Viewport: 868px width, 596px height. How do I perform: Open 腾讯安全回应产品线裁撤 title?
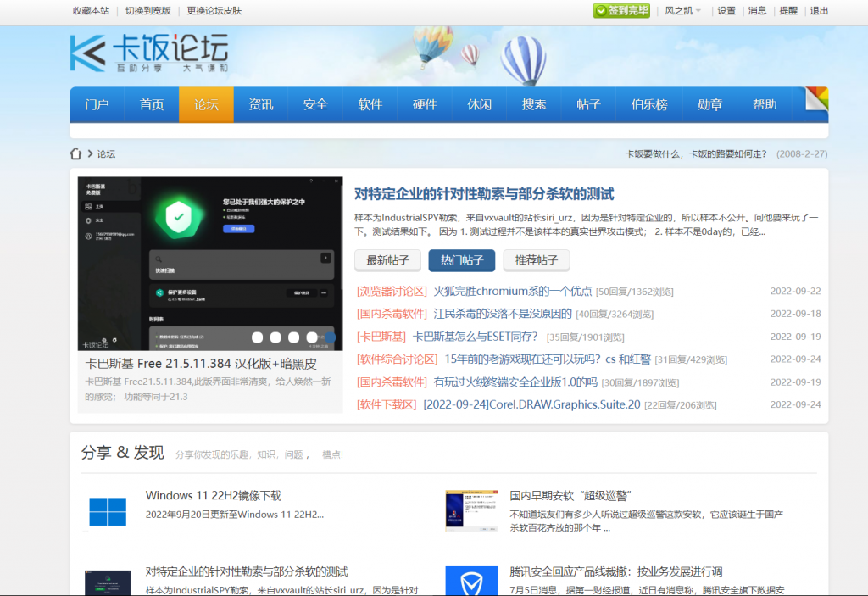[615, 571]
